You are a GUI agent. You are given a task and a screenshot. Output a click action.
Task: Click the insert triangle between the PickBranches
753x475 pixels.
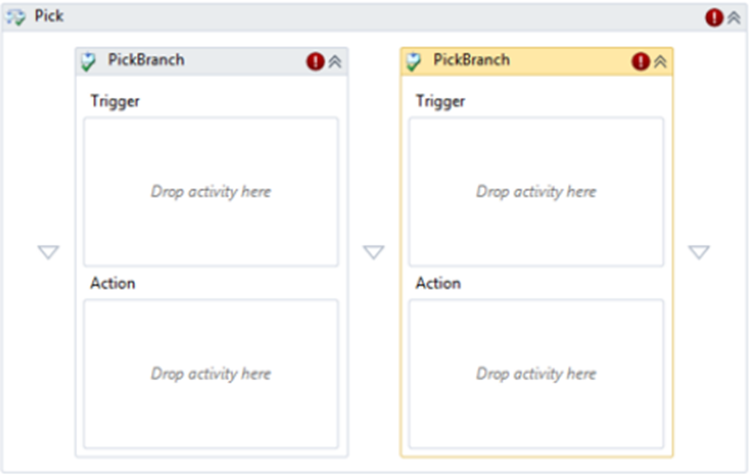[x=374, y=252]
